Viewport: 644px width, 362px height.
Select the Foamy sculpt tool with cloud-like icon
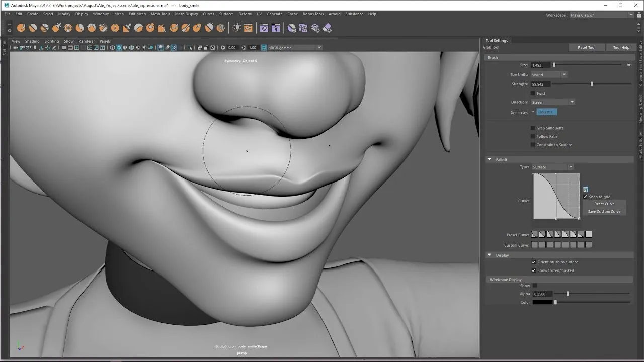click(x=92, y=28)
